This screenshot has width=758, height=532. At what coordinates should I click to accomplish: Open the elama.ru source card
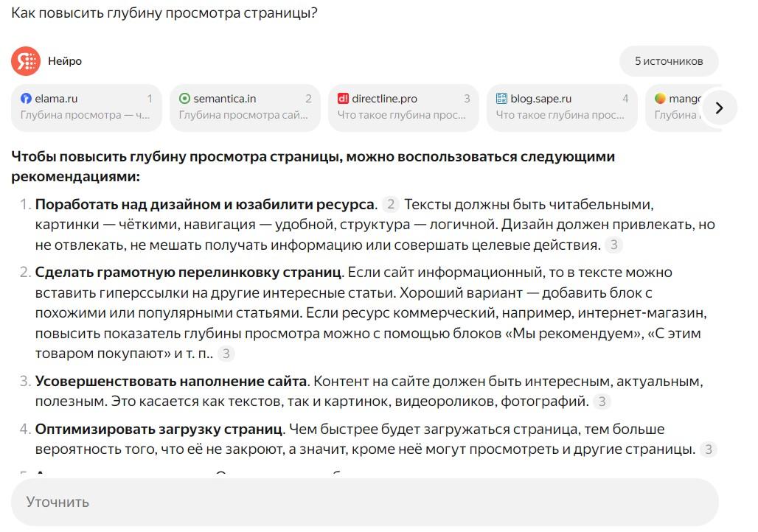point(86,108)
